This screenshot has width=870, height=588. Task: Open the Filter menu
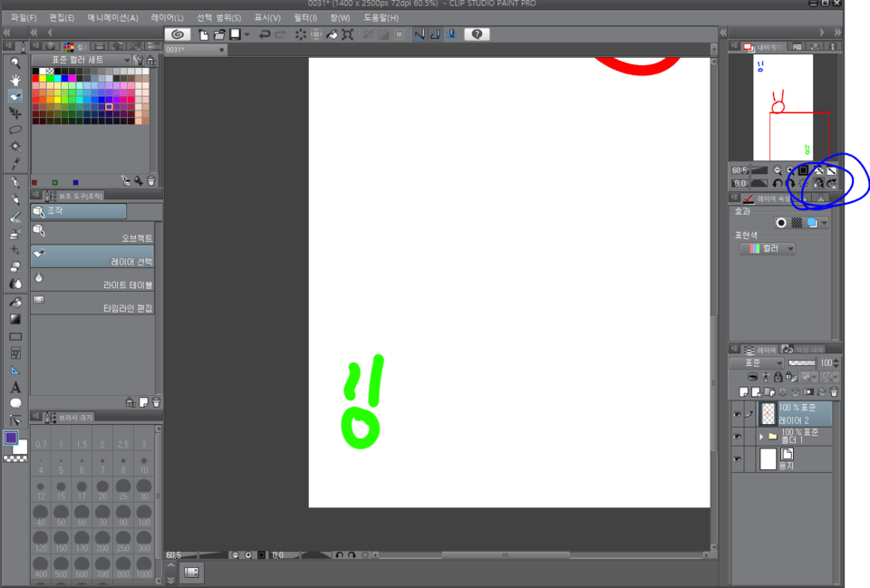pos(305,17)
